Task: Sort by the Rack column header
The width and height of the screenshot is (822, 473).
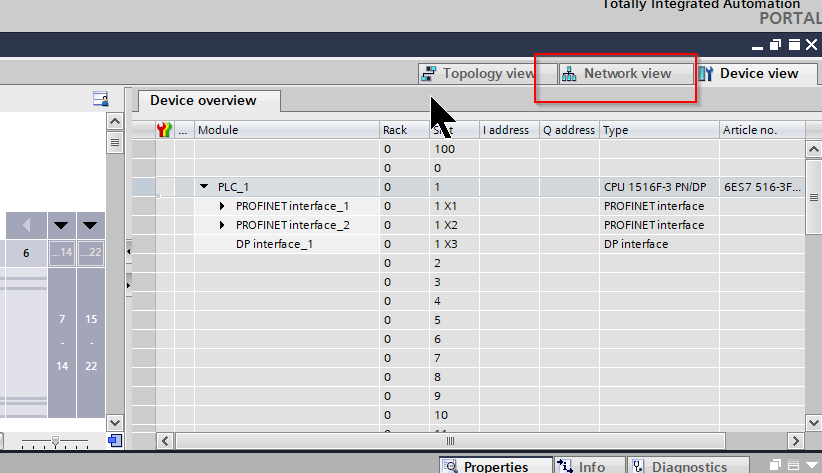Action: 404,130
